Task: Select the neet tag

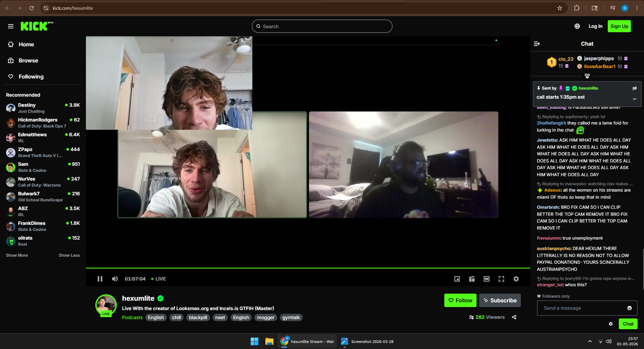Action: pyautogui.click(x=220, y=317)
